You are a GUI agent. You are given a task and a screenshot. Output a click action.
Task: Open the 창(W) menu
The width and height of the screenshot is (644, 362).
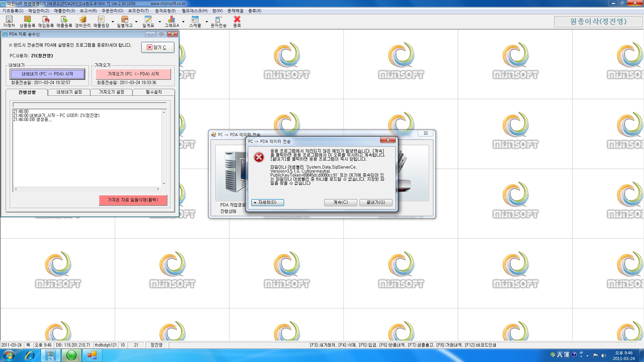pos(217,11)
